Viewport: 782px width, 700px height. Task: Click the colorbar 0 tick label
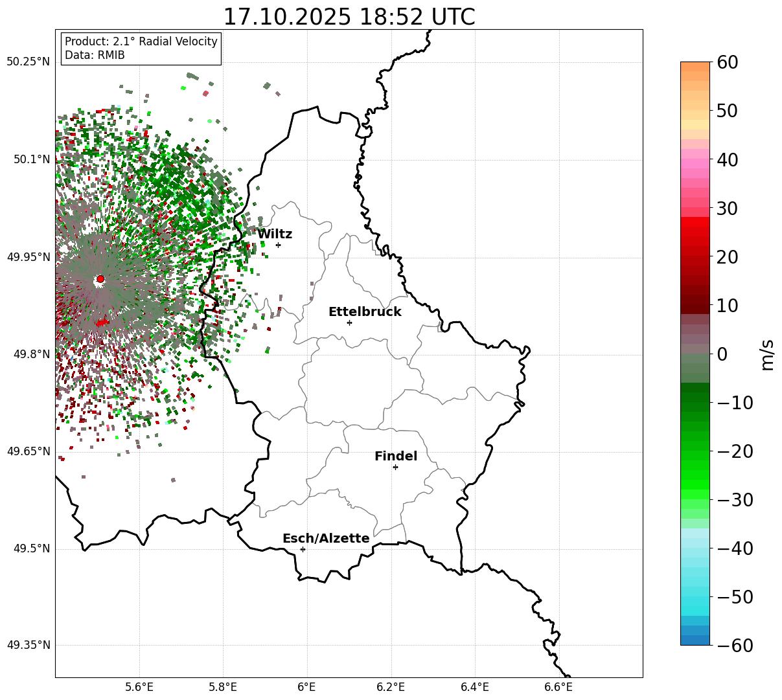(x=721, y=354)
